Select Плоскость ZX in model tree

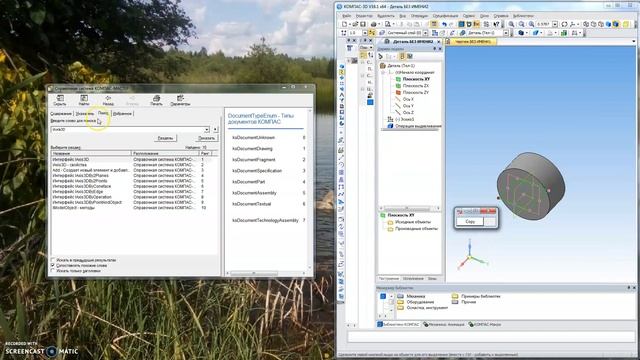416,86
